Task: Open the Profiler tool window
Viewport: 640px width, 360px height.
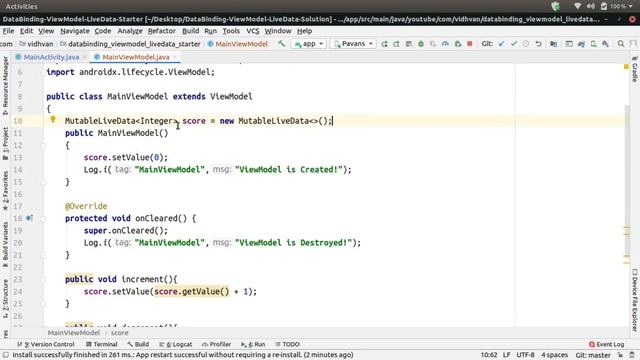Action: [x=216, y=344]
